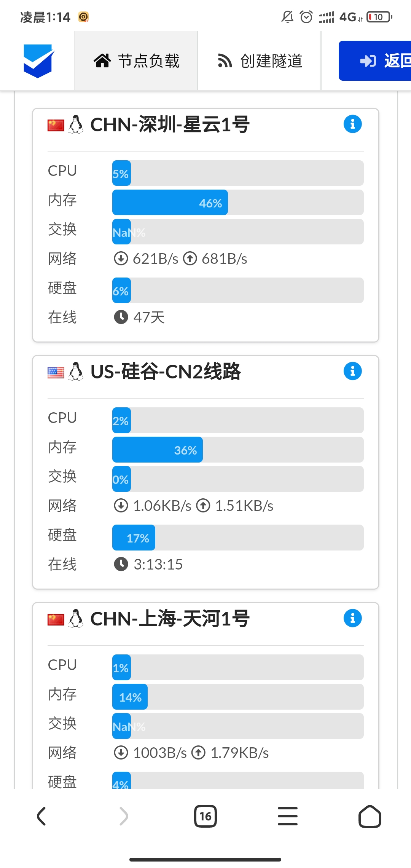The image size is (411, 868).
Task: Tap the browser back navigation arrow
Action: [x=41, y=816]
